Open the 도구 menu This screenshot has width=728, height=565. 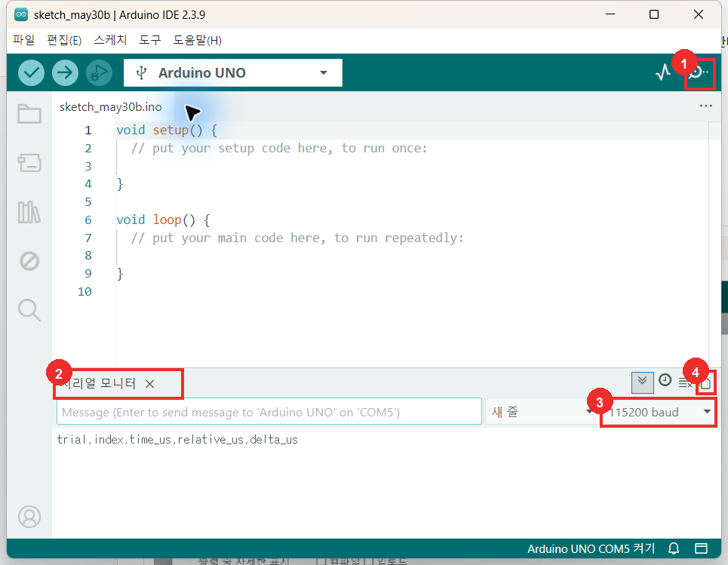click(150, 41)
